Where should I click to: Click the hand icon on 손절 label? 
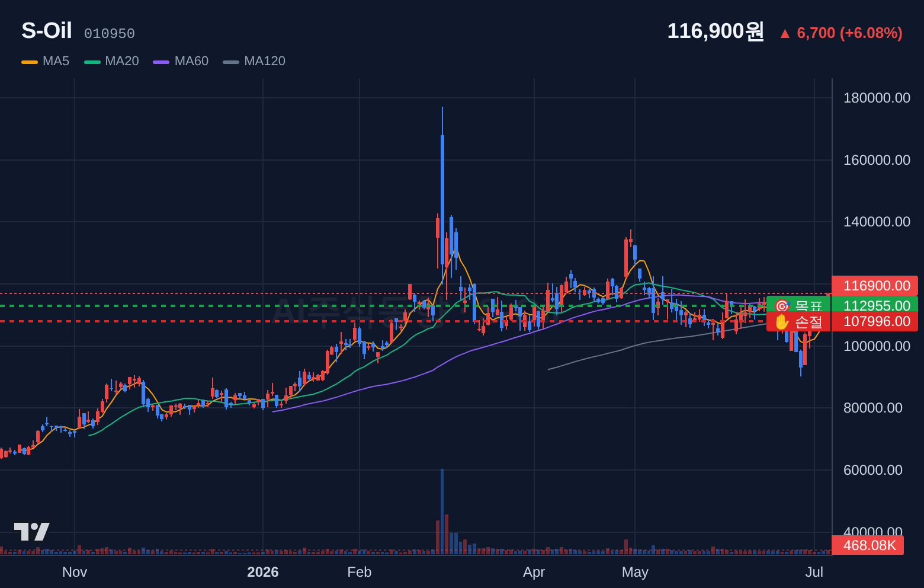point(782,322)
